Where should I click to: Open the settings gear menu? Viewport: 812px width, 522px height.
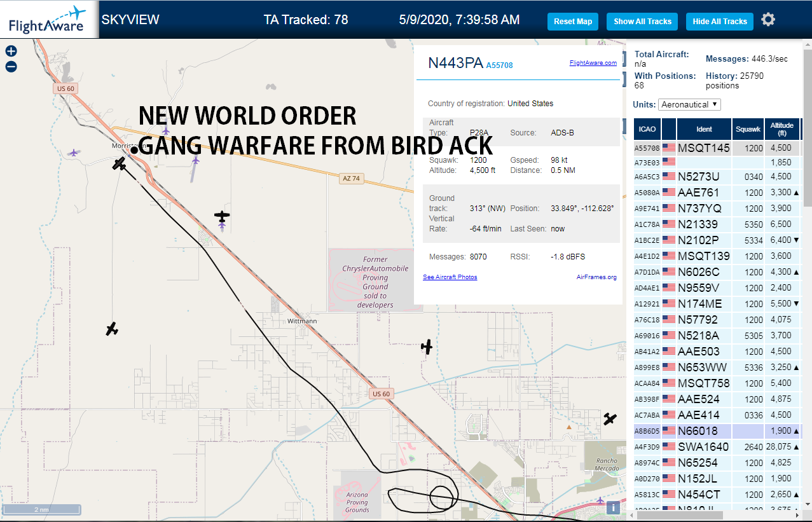click(768, 20)
